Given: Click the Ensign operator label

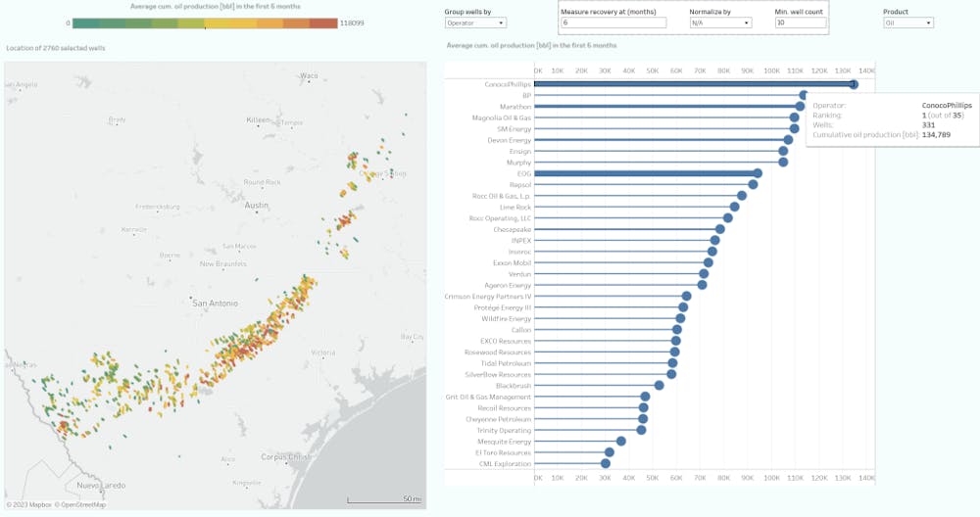Looking at the screenshot, I should click(520, 151).
